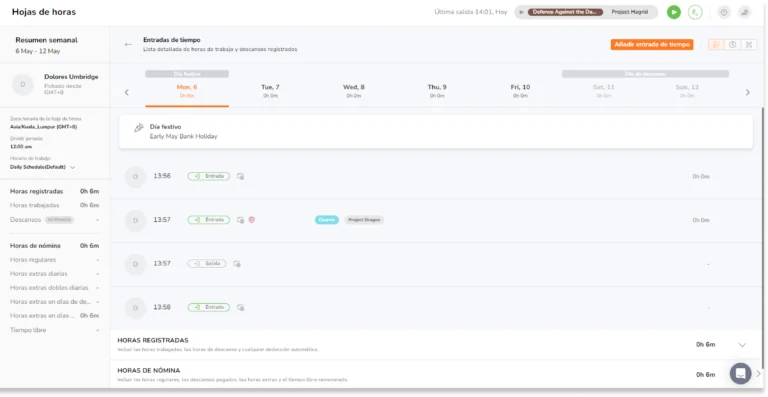Click the Día festivo party icon
Screen dimensions: 768x397
[139, 128]
